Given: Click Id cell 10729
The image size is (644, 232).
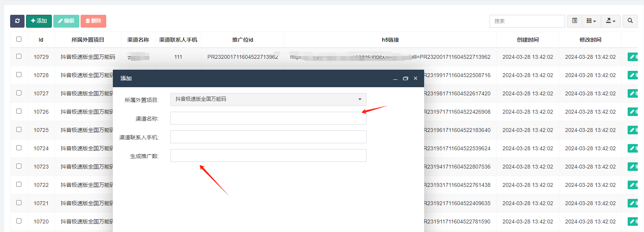Looking at the screenshot, I should [x=41, y=57].
